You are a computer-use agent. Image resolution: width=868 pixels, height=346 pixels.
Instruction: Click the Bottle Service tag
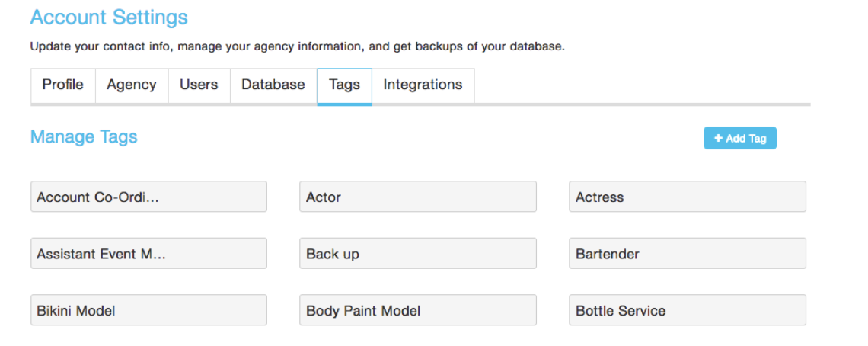pyautogui.click(x=687, y=311)
